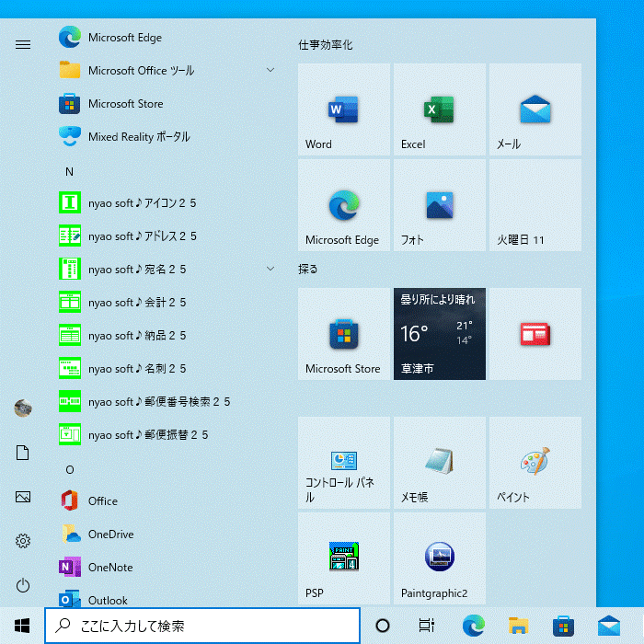Click the 仕事効率化 group title

(325, 45)
